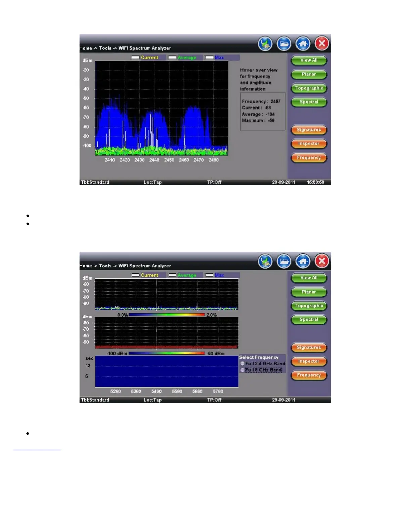Toggle Average trace checkbox in lower analyzer
Screen dimensions: 411x532
tap(172, 275)
